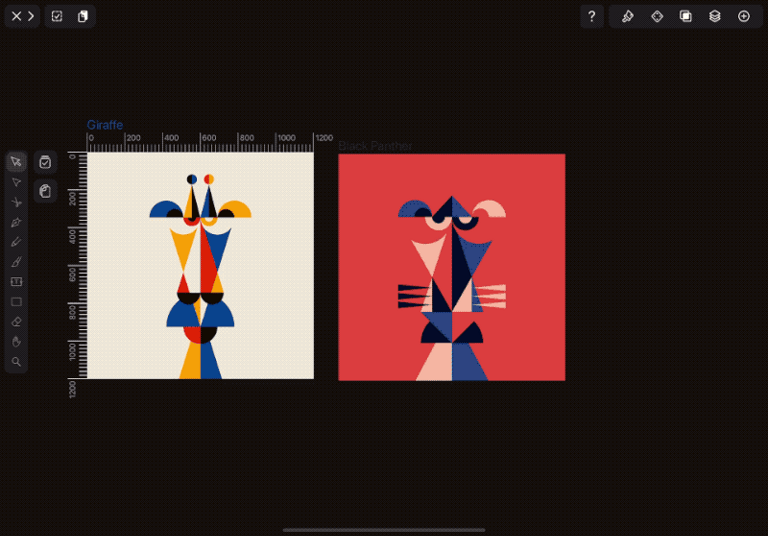This screenshot has height=536, width=768.
Task: Select the Text tool
Action: pos(16,282)
